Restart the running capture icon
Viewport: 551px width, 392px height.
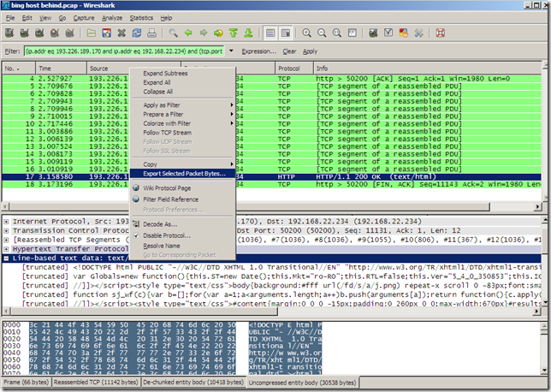[x=69, y=33]
